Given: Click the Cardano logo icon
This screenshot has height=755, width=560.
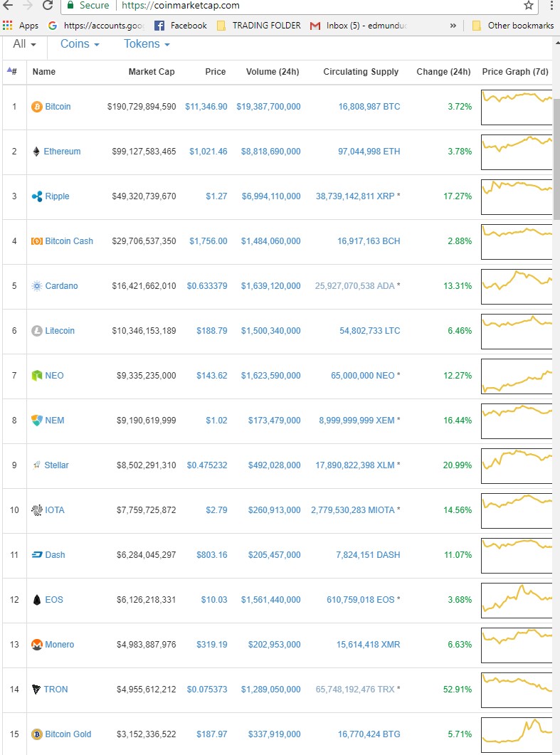Looking at the screenshot, I should pyautogui.click(x=36, y=286).
